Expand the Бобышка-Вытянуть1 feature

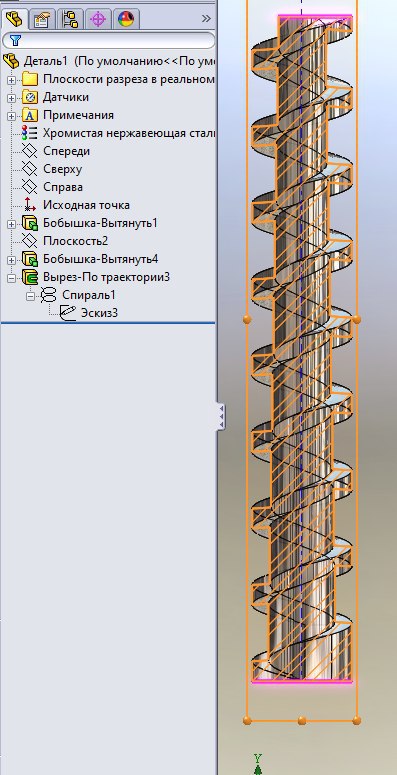(11, 224)
